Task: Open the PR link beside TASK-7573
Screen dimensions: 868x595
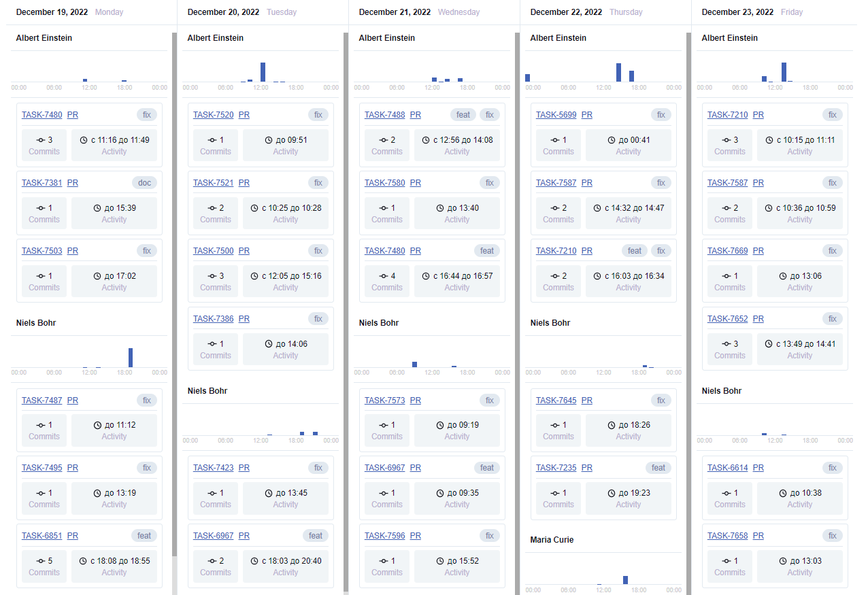Action: tap(415, 400)
